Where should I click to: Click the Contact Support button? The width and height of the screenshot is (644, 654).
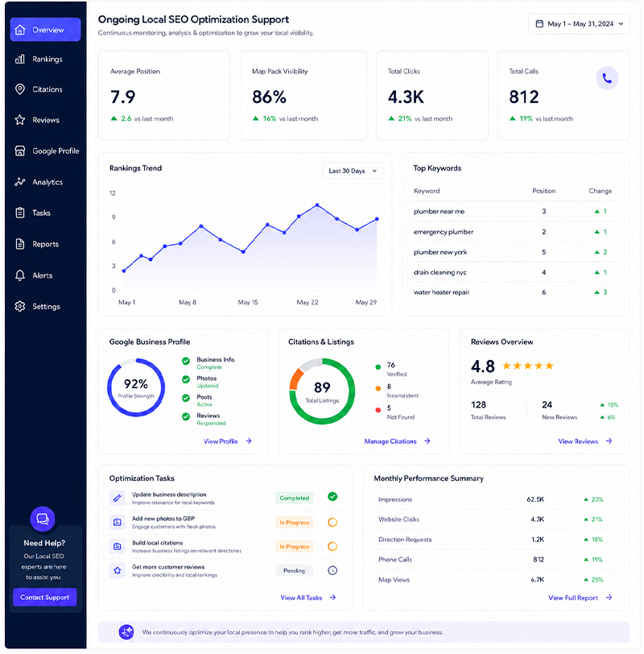click(x=44, y=598)
